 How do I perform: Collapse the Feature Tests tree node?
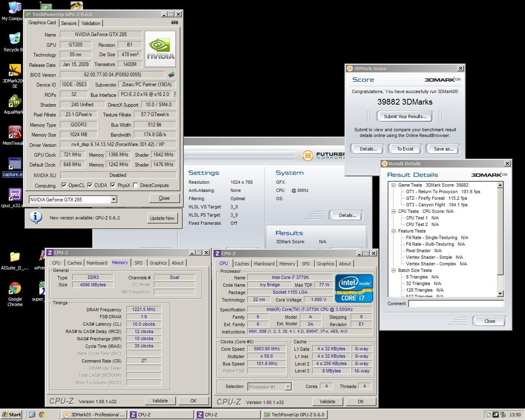tap(393, 231)
